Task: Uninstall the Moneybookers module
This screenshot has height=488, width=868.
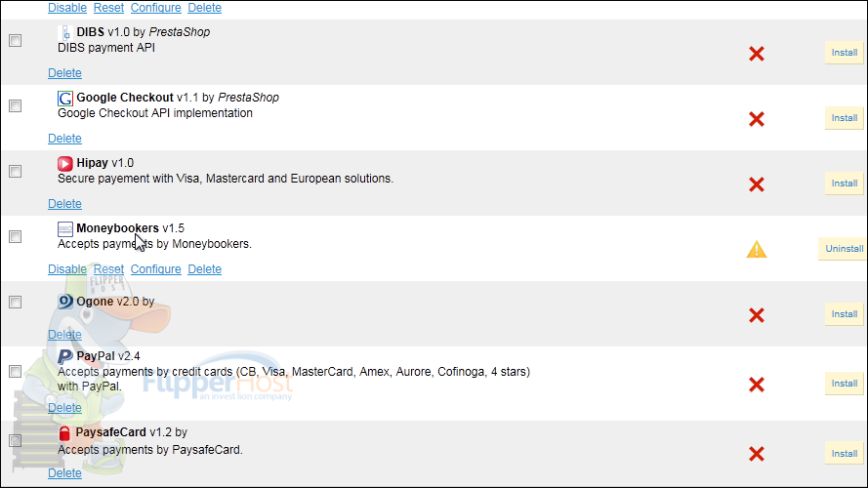Action: 844,249
